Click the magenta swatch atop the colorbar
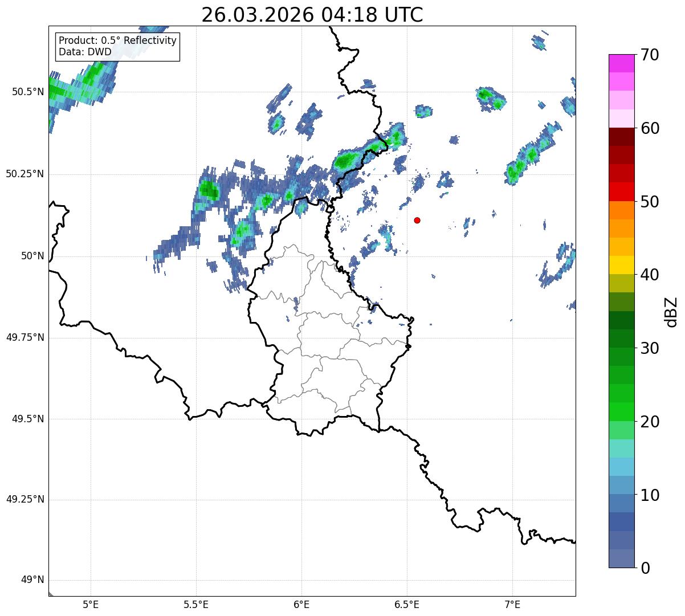 (x=621, y=63)
